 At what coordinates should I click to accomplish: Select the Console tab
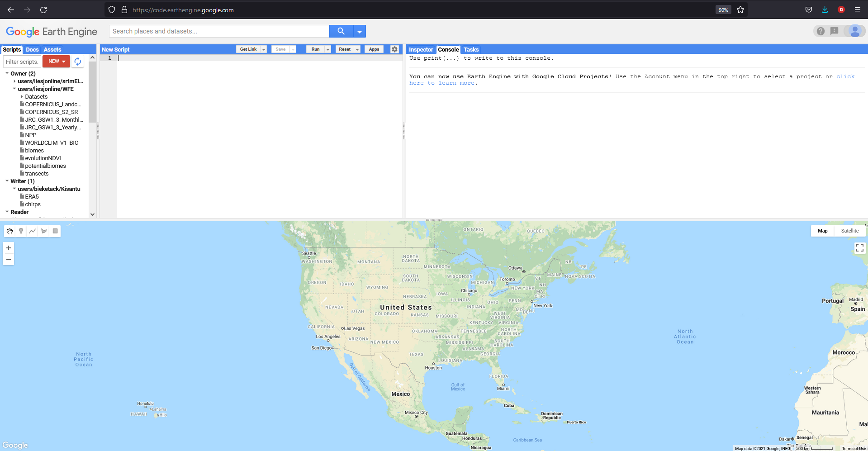[448, 50]
